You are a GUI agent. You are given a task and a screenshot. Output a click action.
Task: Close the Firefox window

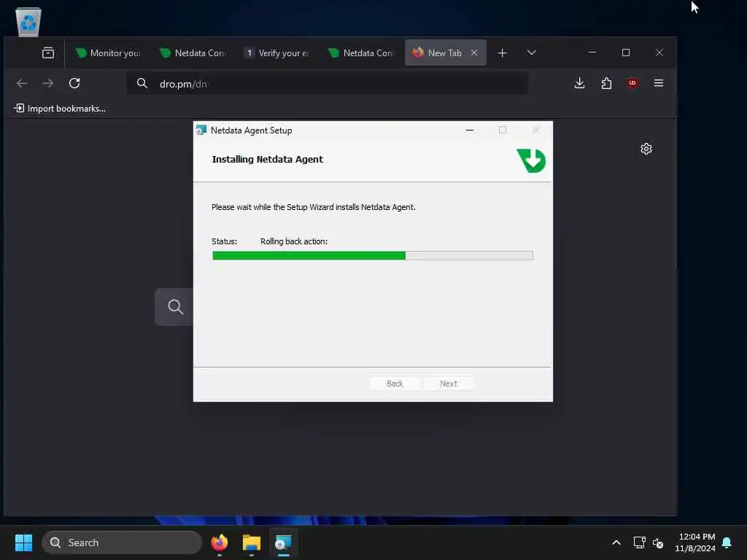click(659, 52)
